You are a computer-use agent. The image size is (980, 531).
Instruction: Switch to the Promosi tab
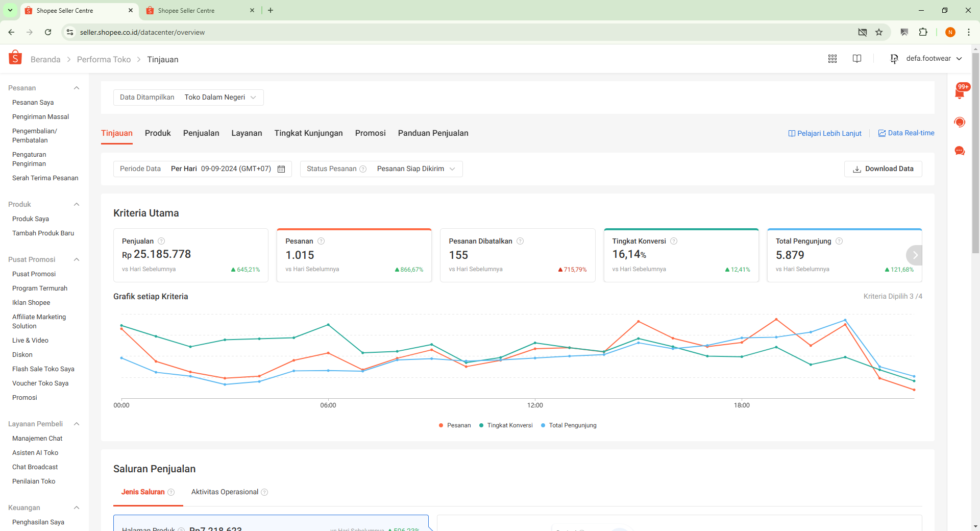tap(370, 133)
